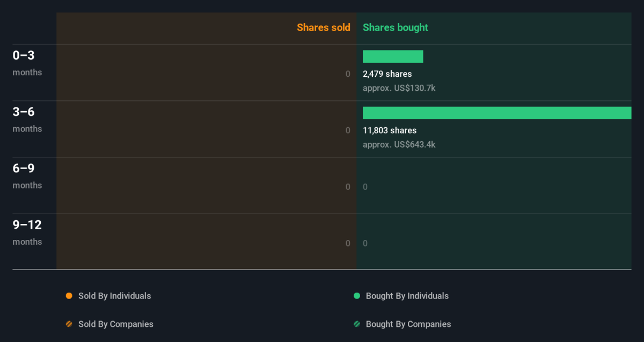Screen dimensions: 644x342
Task: Click the Shares bought column header
Action: [396, 27]
